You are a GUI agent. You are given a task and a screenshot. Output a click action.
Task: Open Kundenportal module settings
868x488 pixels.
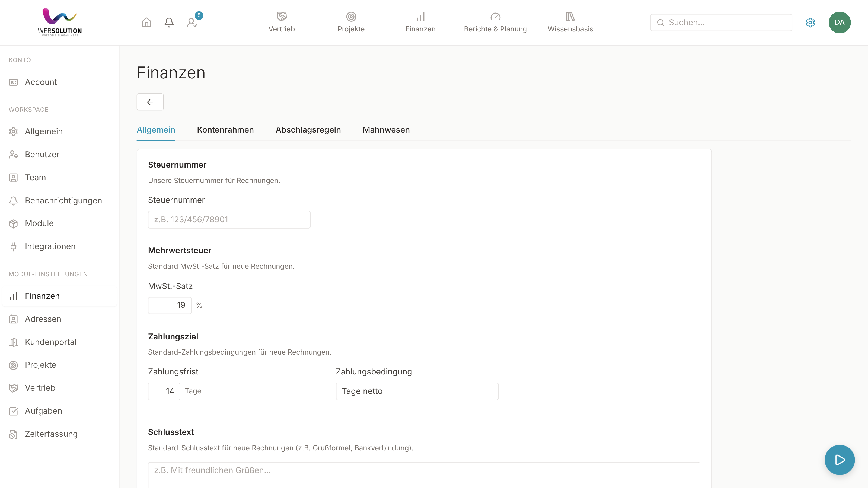[x=59, y=342]
